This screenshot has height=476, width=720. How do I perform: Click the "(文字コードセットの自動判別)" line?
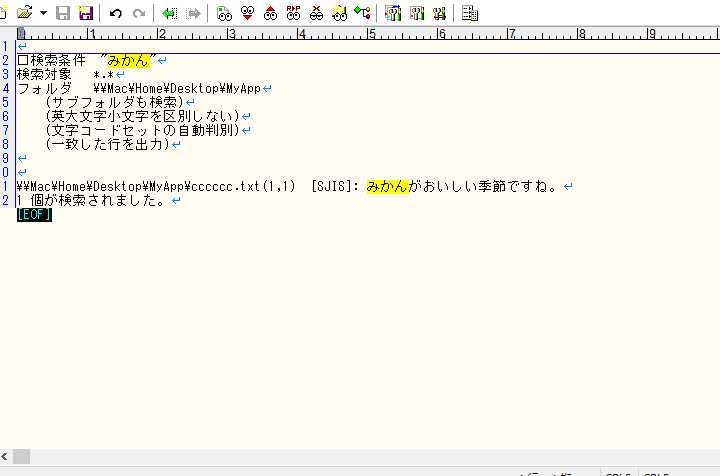click(x=142, y=130)
